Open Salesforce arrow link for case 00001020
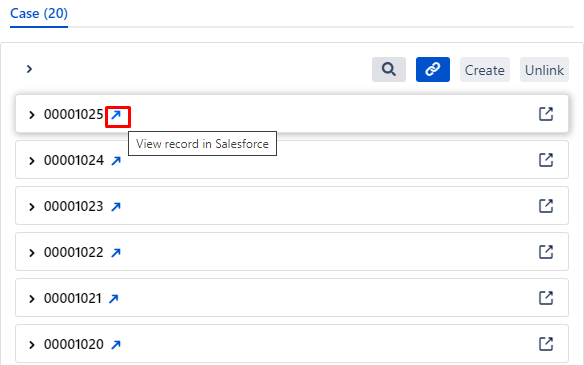Screen dimensions: 584x365 [116, 345]
